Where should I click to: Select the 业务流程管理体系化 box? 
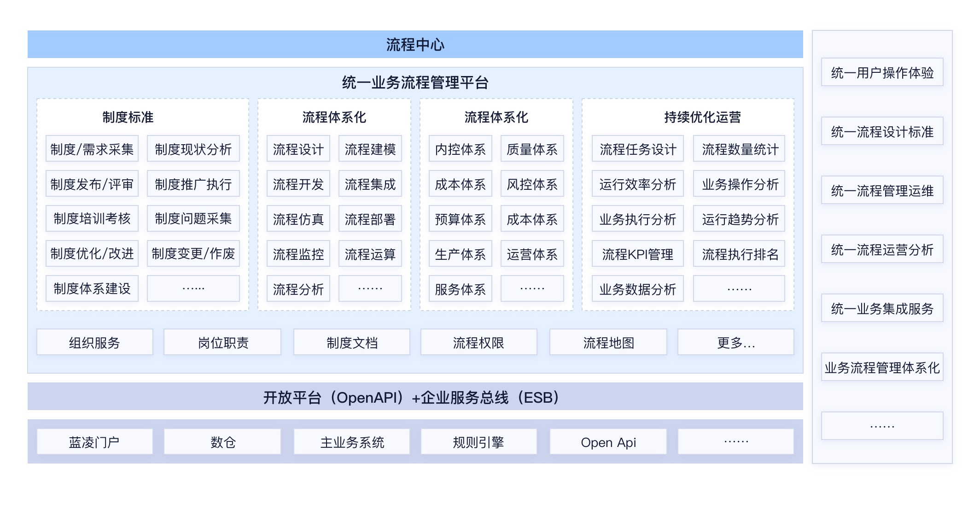click(882, 367)
